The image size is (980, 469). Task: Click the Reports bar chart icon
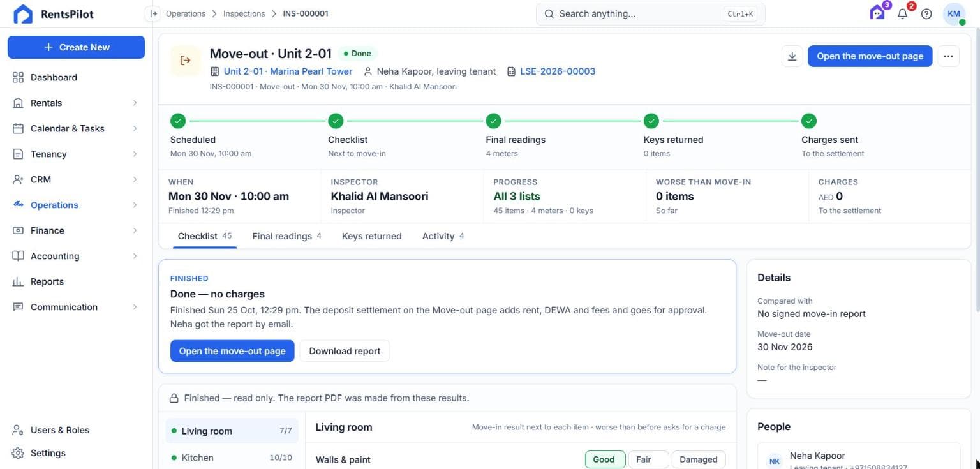18,281
